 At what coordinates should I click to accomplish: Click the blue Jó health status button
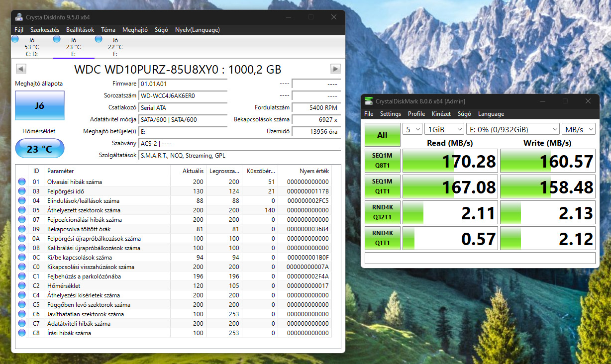[40, 105]
